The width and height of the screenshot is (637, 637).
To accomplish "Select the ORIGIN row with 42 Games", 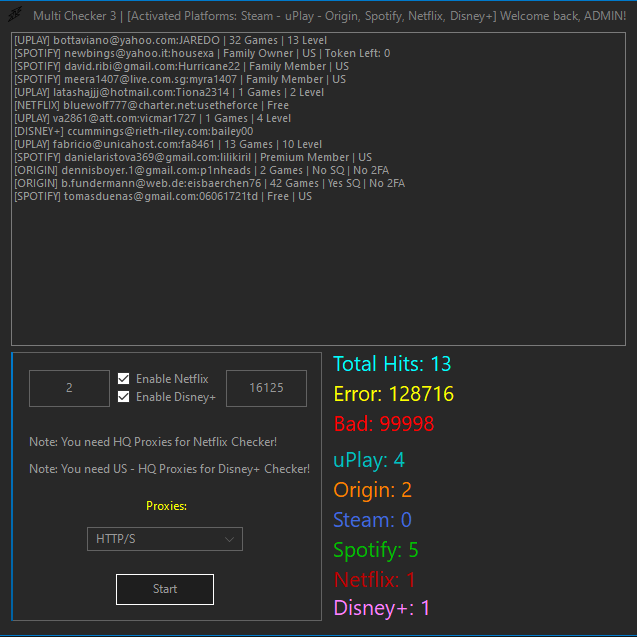I will (210, 183).
